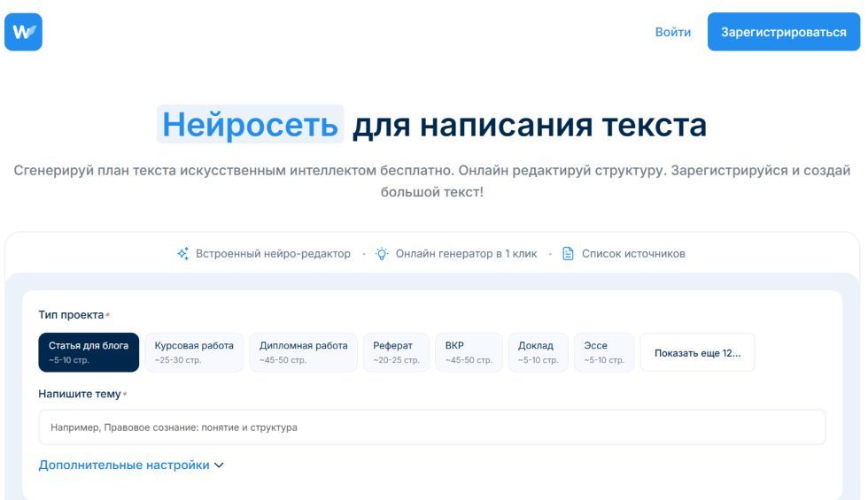This screenshot has height=500, width=868.
Task: Click the chevron beside Дополнительные настройки
Action: [x=220, y=465]
